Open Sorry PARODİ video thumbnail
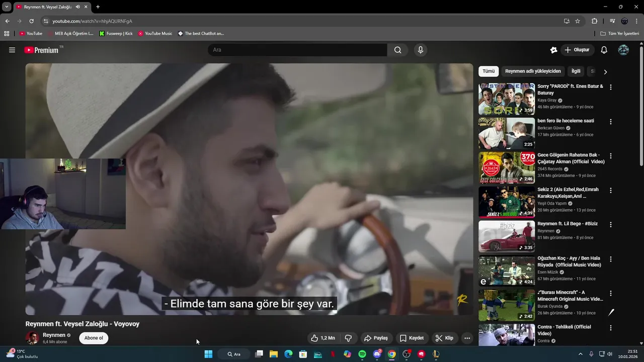The width and height of the screenshot is (644, 362). point(507,99)
